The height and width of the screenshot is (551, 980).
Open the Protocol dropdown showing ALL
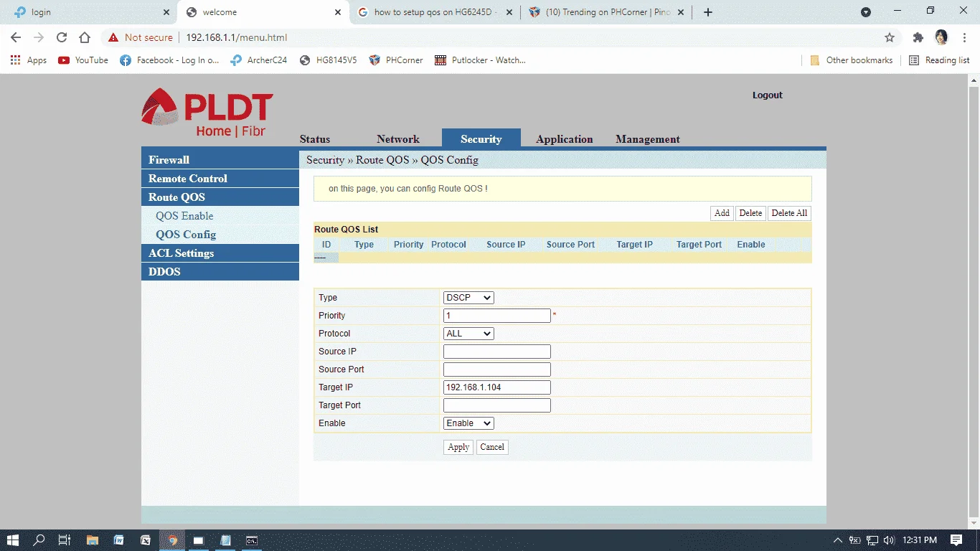coord(468,334)
